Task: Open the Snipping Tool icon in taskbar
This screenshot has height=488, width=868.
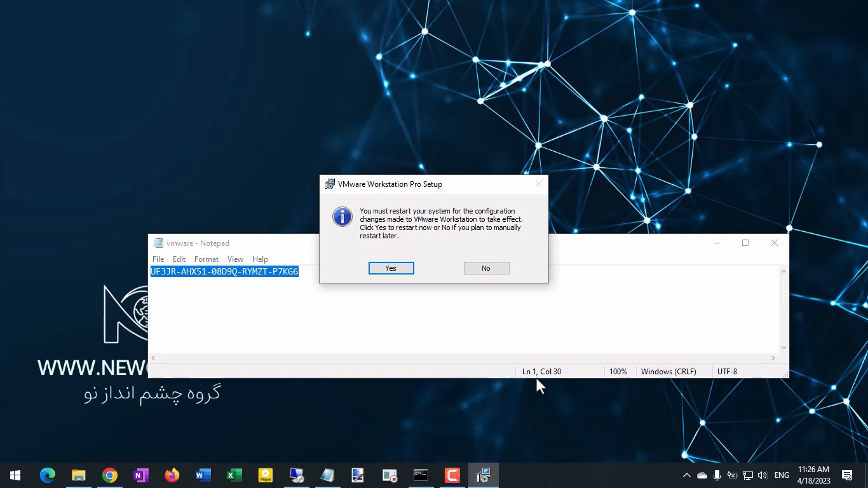Action: tap(358, 475)
